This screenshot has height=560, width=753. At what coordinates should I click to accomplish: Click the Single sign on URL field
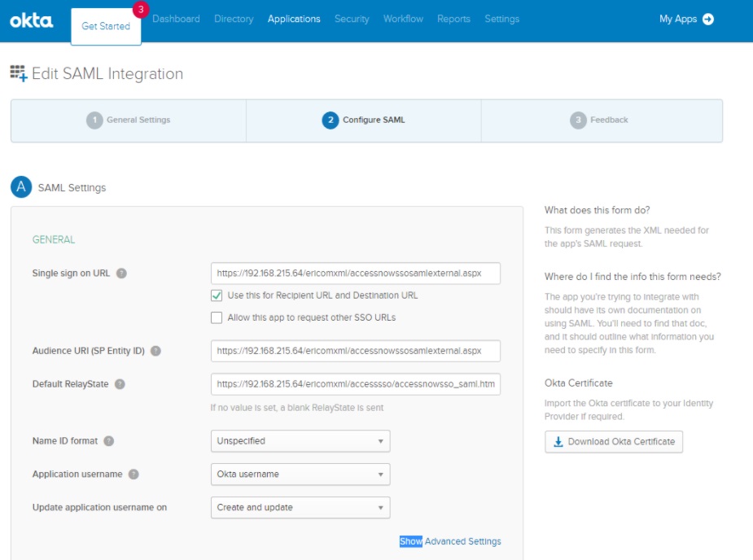click(x=355, y=273)
